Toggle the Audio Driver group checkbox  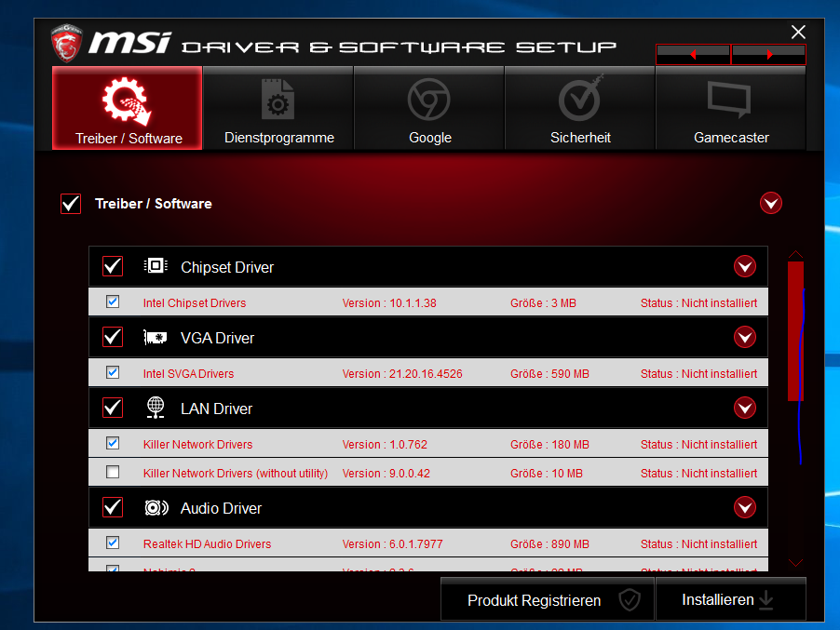(113, 507)
